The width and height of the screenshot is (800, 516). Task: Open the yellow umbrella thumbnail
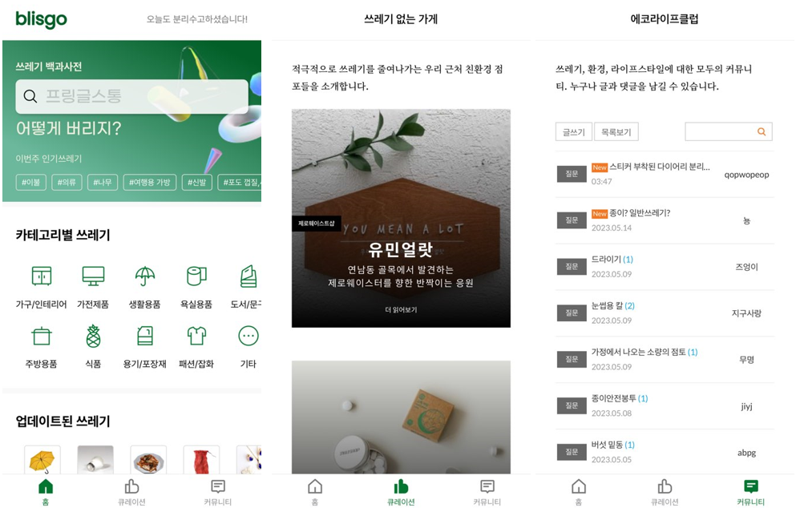[x=42, y=459]
